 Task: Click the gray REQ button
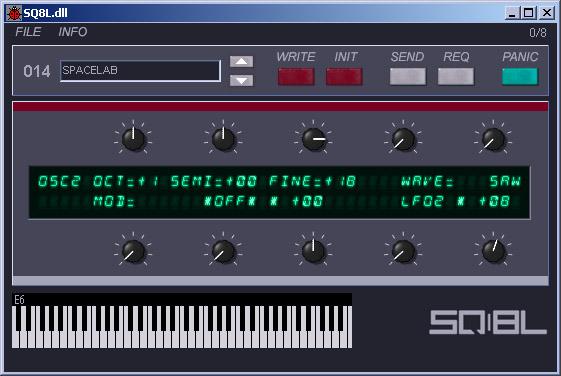click(455, 76)
